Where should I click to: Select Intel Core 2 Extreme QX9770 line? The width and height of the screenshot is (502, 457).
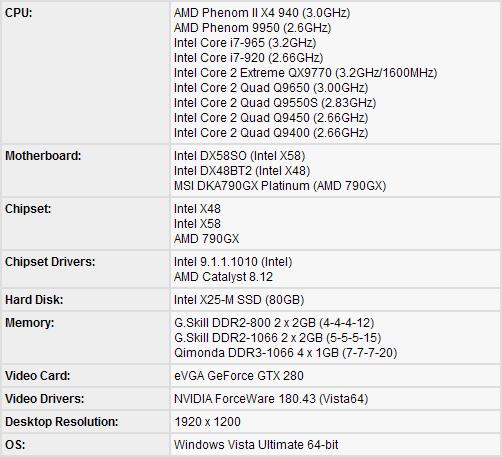305,73
